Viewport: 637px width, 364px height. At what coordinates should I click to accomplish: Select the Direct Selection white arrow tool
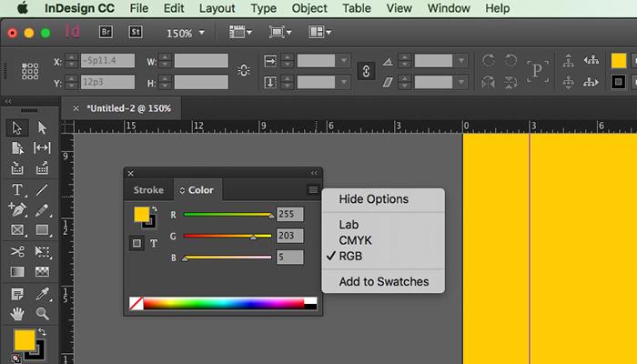coord(42,127)
